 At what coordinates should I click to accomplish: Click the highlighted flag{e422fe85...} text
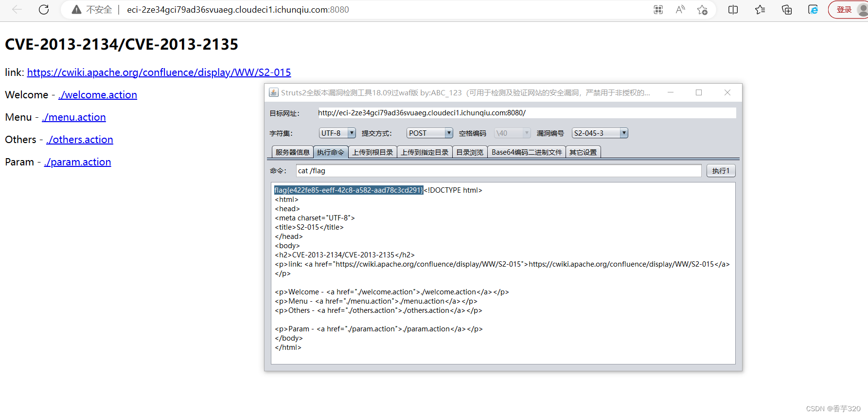(349, 190)
